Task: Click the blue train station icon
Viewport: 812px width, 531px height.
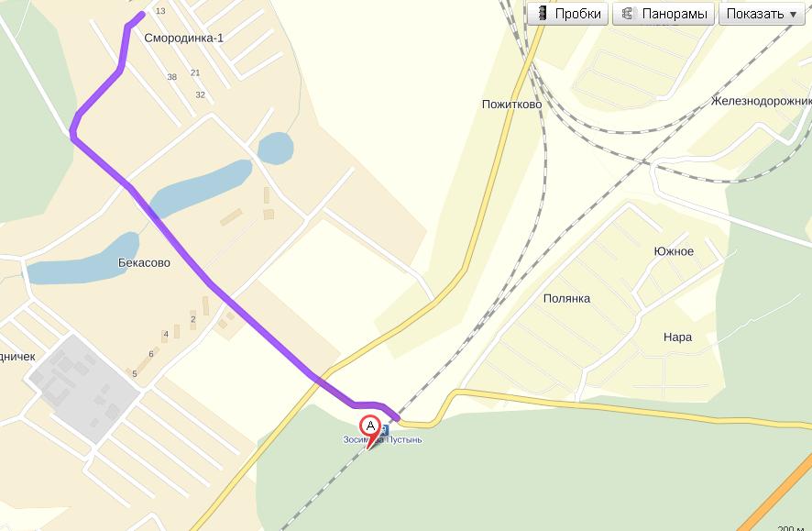Action: tap(384, 429)
